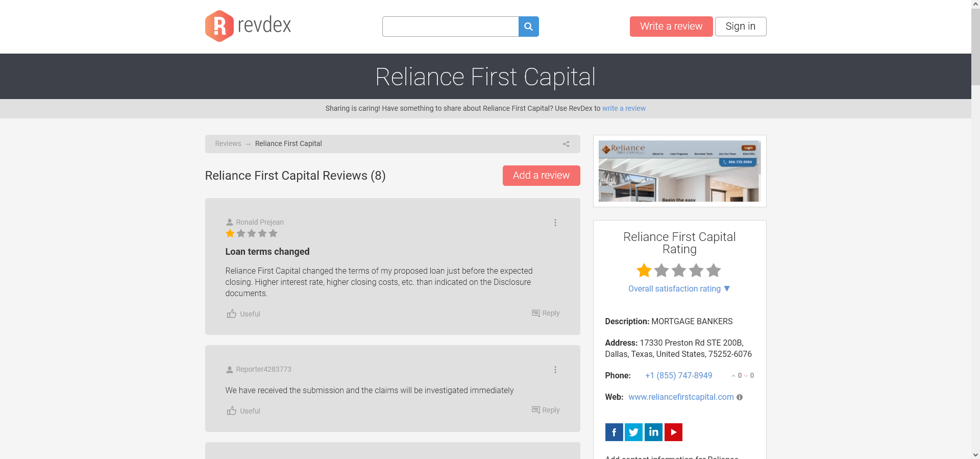Open the options menu on Ronald Prejean's review
The height and width of the screenshot is (459, 980).
pos(555,223)
